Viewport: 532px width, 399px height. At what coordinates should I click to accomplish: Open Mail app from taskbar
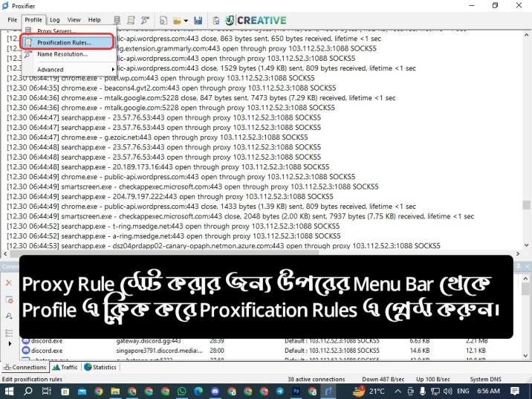(x=82, y=391)
